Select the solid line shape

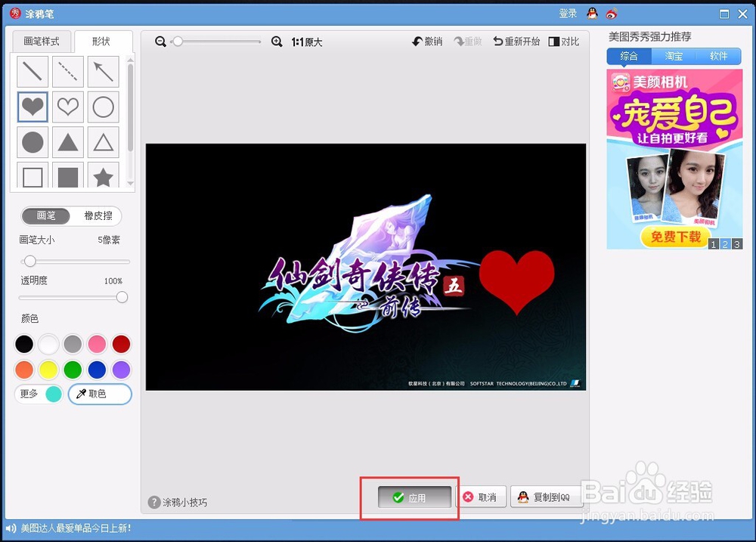click(33, 71)
